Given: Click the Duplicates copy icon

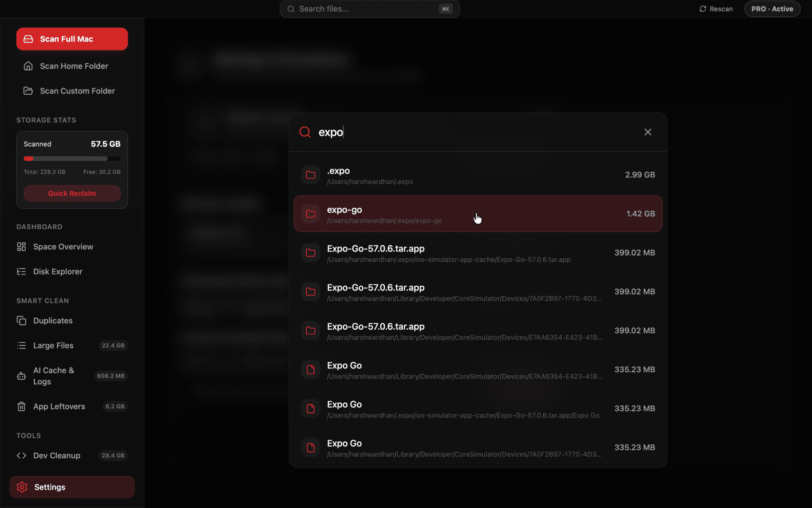Looking at the screenshot, I should [21, 321].
